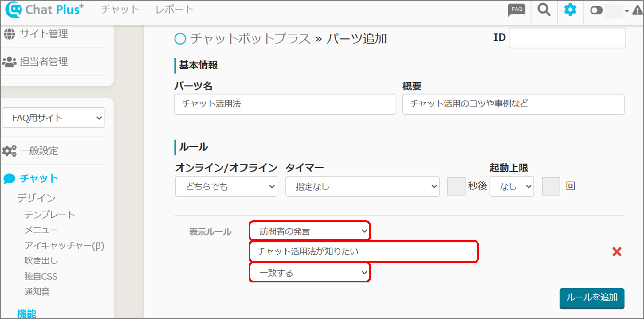This screenshot has height=319, width=644.
Task: Open the 起動上限 dropdown showing なし
Action: point(512,186)
